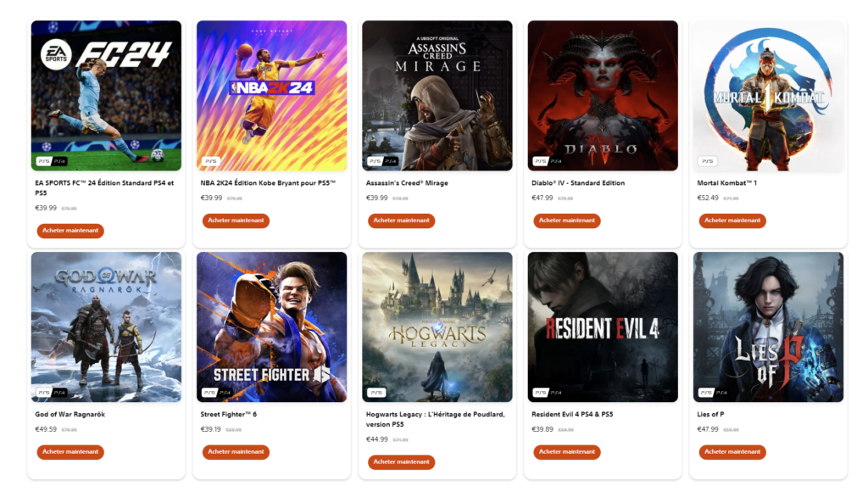This screenshot has width=868, height=503.
Task: Open the God of War Ragnarök cover
Action: click(x=106, y=327)
